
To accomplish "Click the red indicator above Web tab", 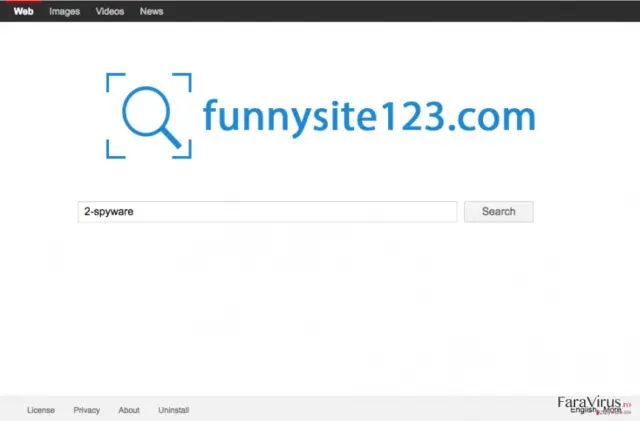I will coord(23,1).
